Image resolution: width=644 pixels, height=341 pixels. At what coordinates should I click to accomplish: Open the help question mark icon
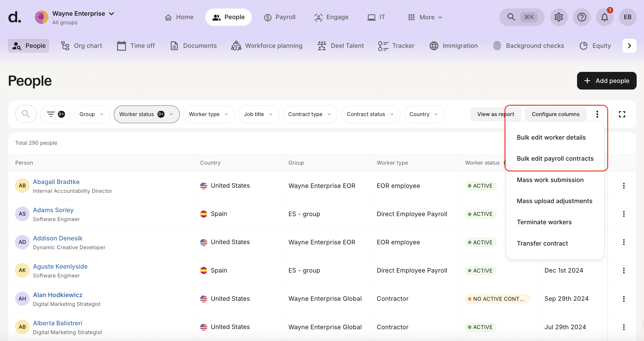click(x=581, y=17)
